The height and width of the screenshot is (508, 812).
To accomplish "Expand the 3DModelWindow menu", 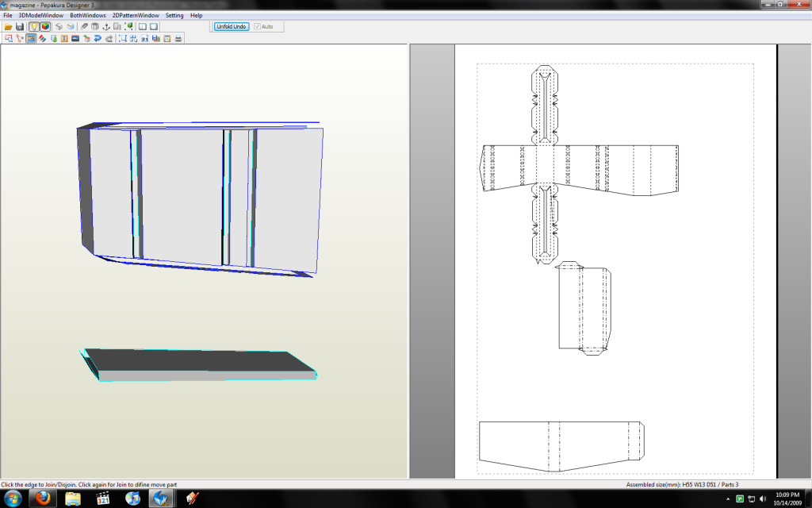I will coord(40,15).
